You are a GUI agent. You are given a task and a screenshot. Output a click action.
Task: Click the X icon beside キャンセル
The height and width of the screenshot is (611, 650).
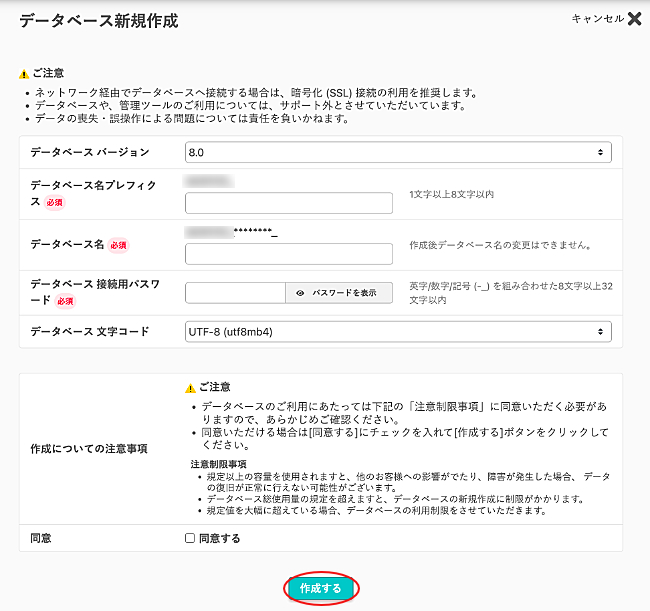634,18
